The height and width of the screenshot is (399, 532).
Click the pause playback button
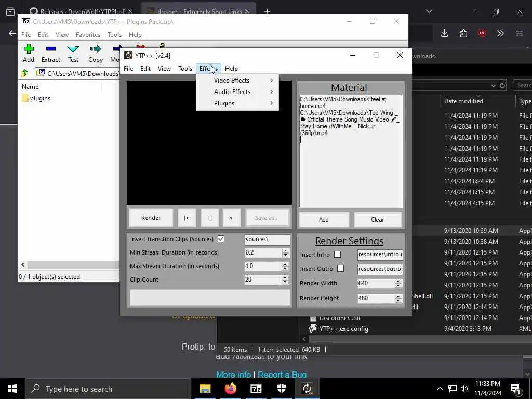click(209, 218)
